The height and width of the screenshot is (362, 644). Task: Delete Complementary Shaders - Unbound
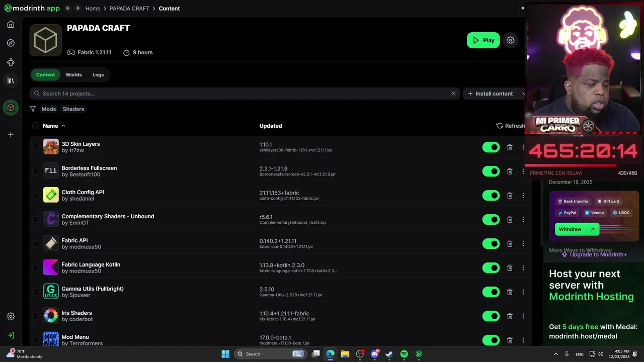(510, 220)
